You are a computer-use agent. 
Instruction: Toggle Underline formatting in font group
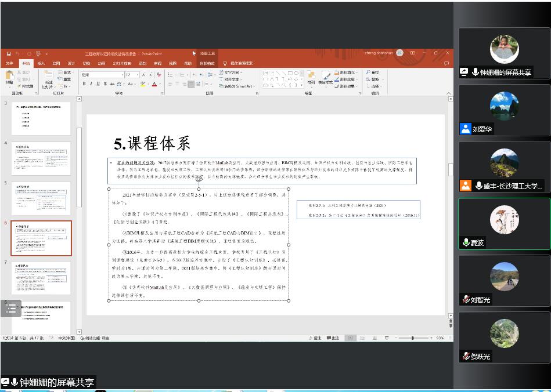coord(98,84)
